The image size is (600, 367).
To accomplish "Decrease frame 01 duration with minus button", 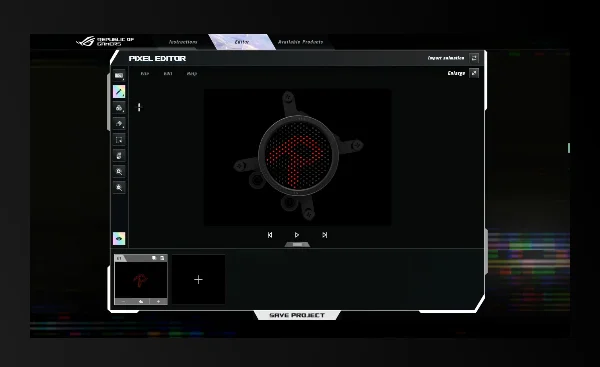I will click(123, 302).
